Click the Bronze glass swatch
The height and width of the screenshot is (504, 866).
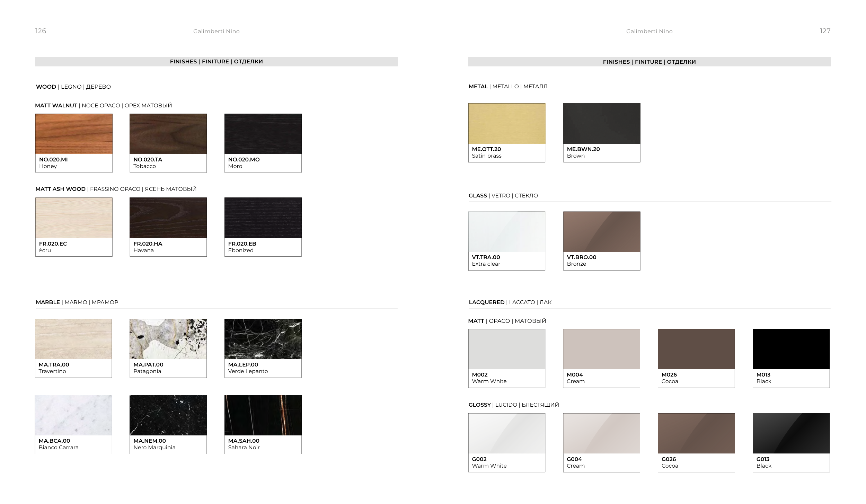coord(602,231)
